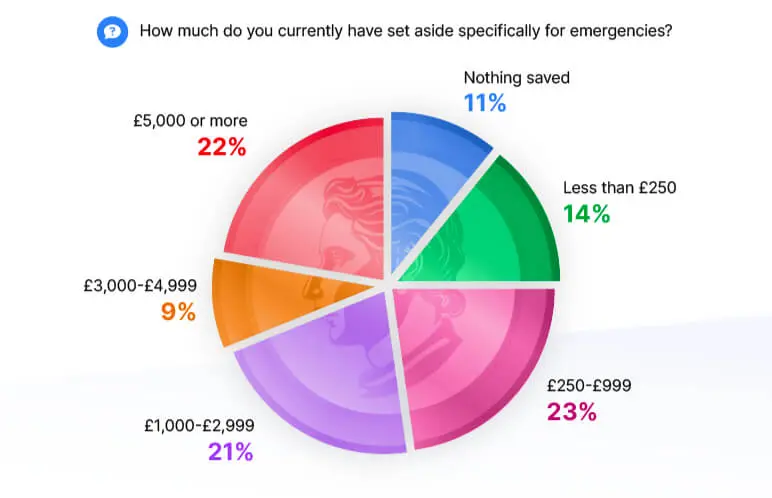Click the Nothing saved label
772x498 pixels.
[x=516, y=78]
